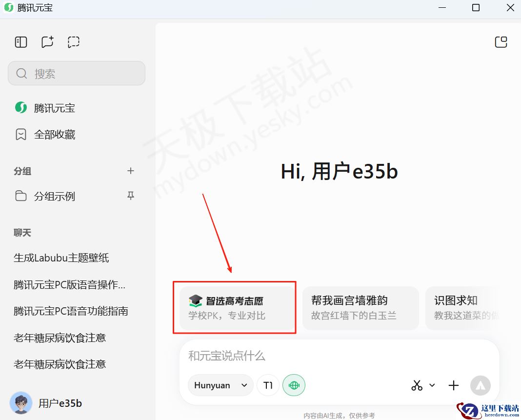Click the bookmark icon beside 全部收藏

pyautogui.click(x=20, y=135)
